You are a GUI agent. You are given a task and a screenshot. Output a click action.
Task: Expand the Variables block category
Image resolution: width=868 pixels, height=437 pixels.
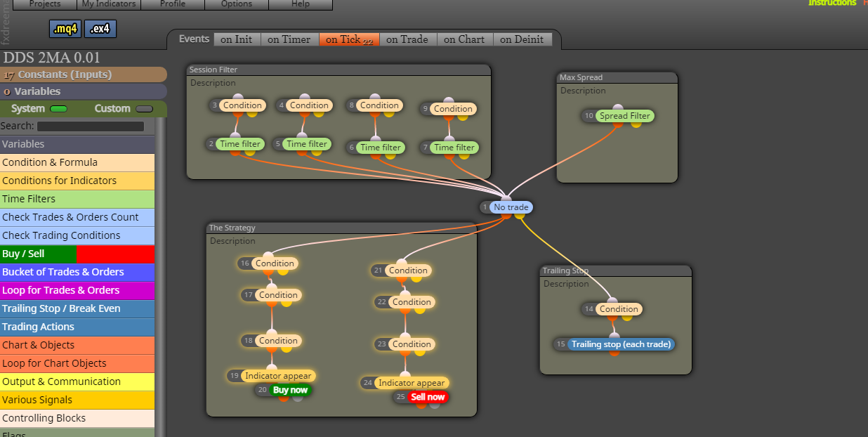coord(77,144)
